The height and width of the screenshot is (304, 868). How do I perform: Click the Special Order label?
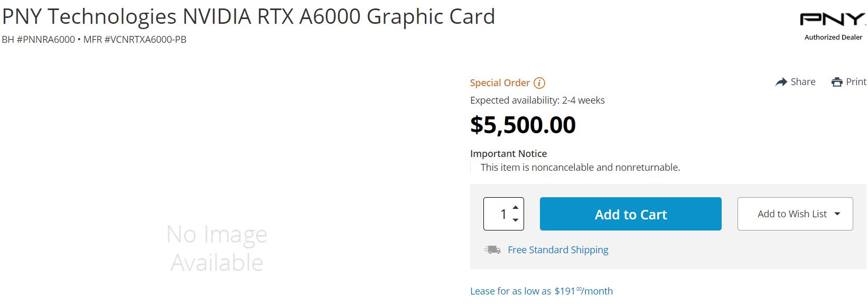pyautogui.click(x=500, y=83)
